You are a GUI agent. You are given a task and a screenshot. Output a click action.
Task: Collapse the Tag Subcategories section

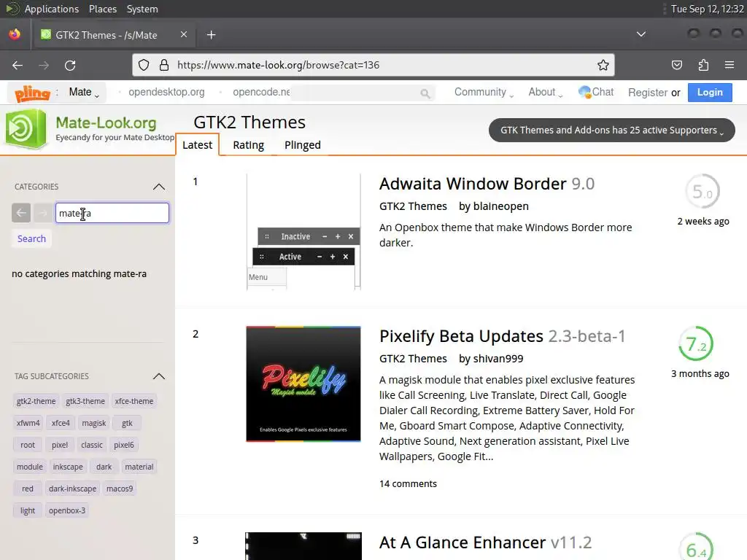(158, 376)
